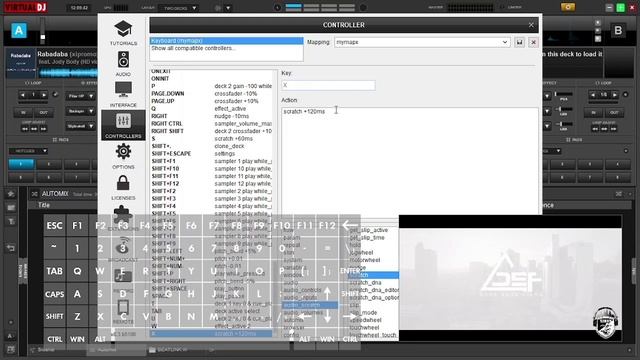Image resolution: width=640 pixels, height=360 pixels.
Task: Select the P deck 2 gain row
Action: click(211, 86)
